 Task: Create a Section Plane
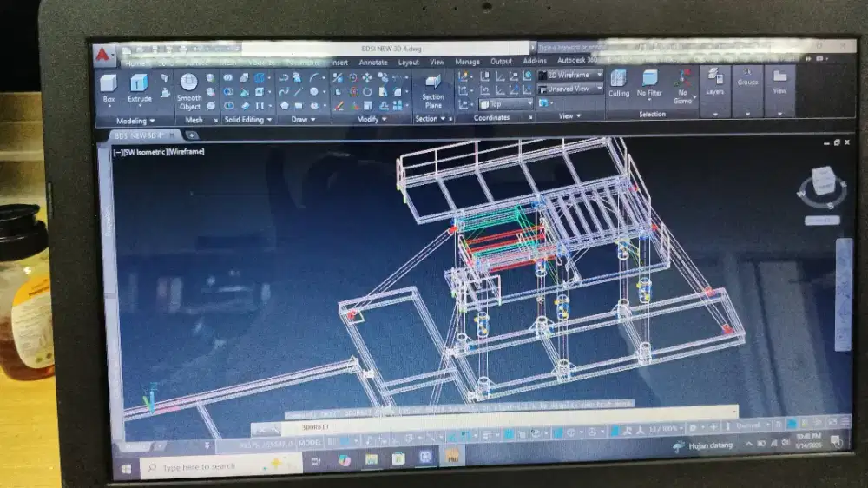(x=432, y=89)
